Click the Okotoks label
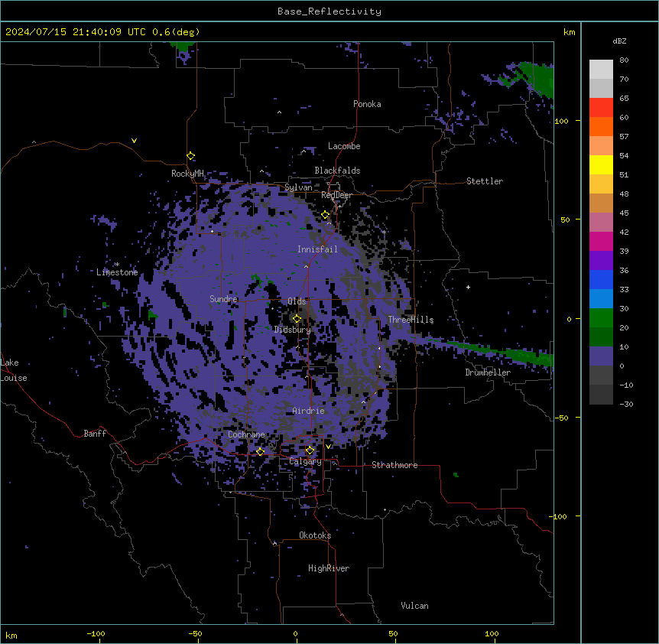Image resolution: width=659 pixels, height=644 pixels. [x=315, y=535]
